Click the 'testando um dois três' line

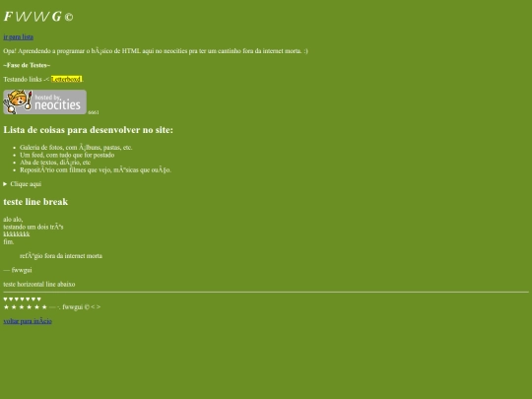[x=33, y=227]
